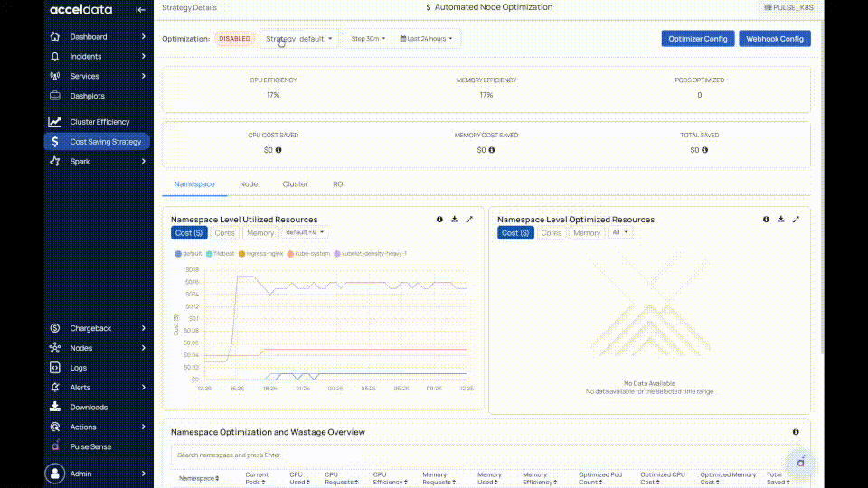
Task: Toggle Memory in Optimized Resources
Action: [587, 233]
